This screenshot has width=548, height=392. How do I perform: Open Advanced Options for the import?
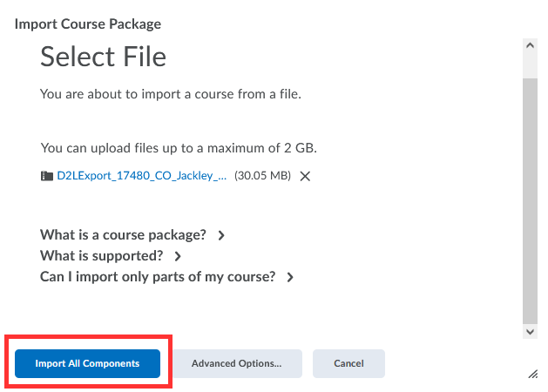tap(236, 363)
